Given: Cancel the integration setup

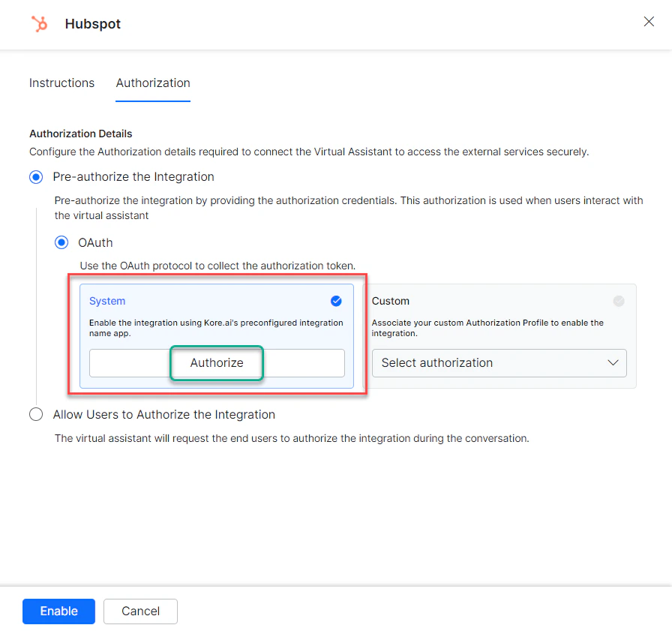Looking at the screenshot, I should click(140, 611).
